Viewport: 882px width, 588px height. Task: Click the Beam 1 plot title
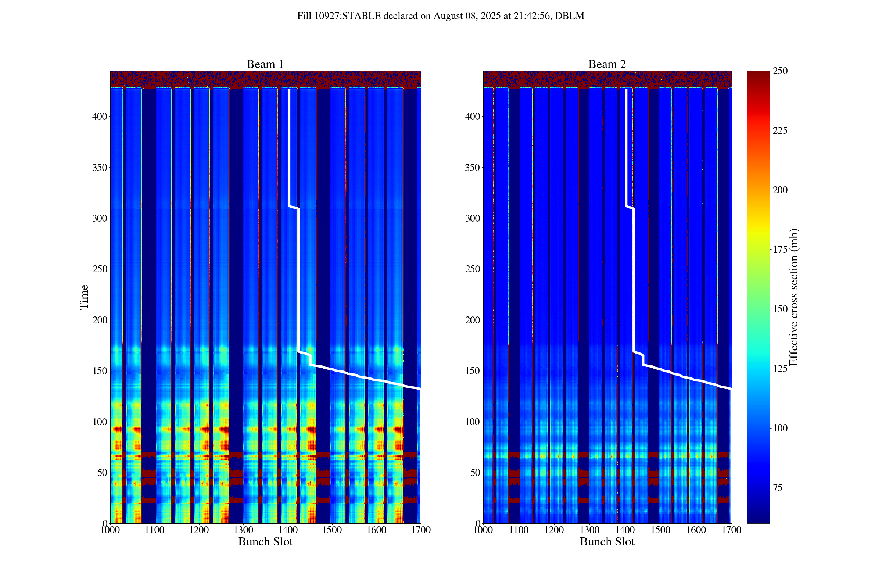265,64
